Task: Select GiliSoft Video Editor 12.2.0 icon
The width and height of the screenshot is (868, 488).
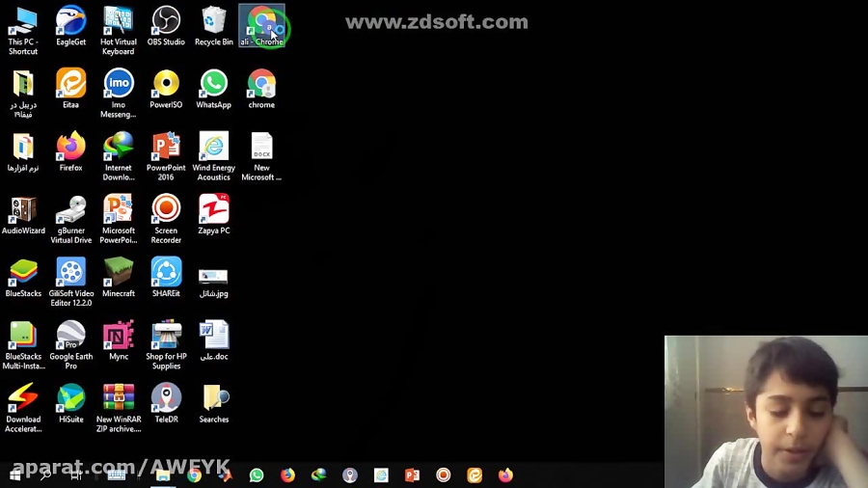Action: pos(70,283)
